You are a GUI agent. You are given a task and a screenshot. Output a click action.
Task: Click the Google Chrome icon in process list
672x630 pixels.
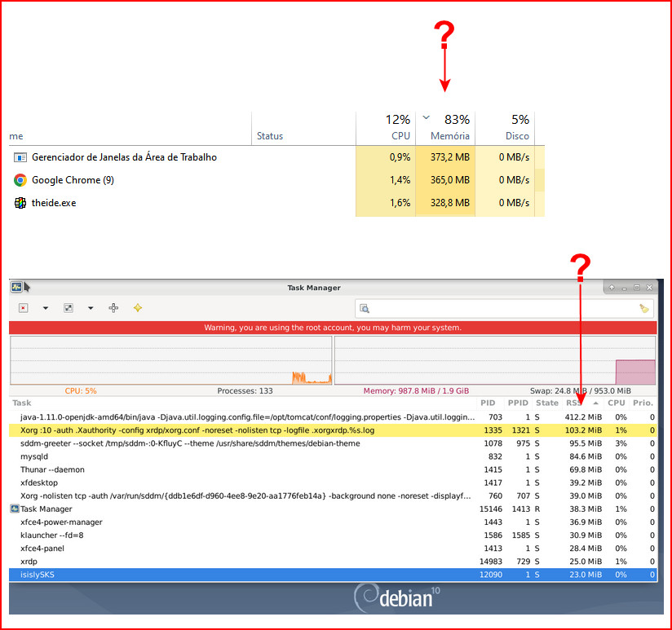(20, 180)
